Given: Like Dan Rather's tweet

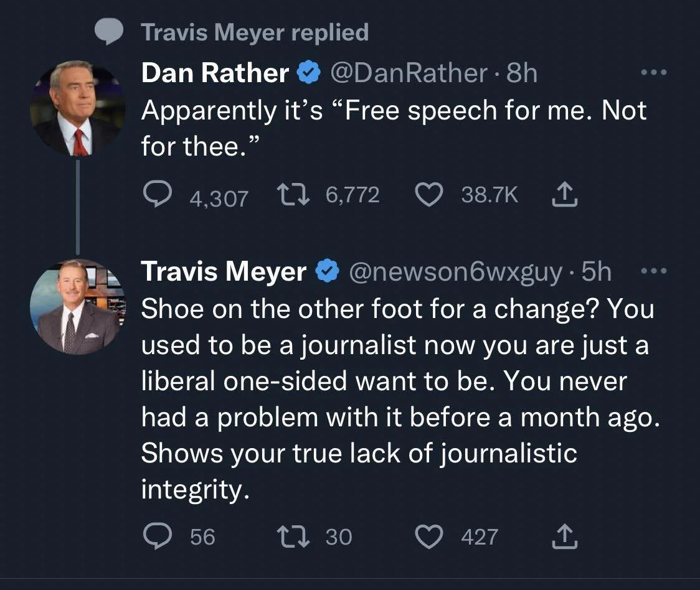Looking at the screenshot, I should tap(429, 195).
